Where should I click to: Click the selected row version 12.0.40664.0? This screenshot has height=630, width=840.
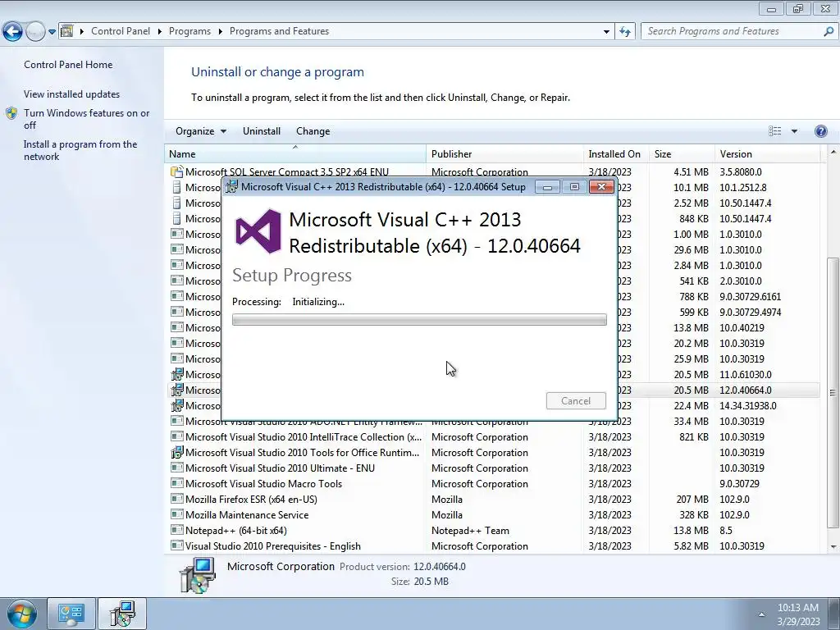tap(745, 390)
